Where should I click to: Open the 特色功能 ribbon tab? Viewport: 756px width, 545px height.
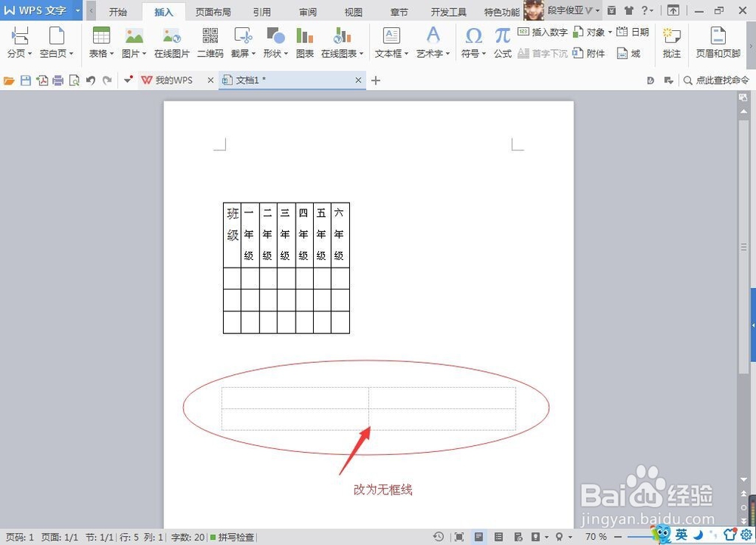click(x=502, y=12)
